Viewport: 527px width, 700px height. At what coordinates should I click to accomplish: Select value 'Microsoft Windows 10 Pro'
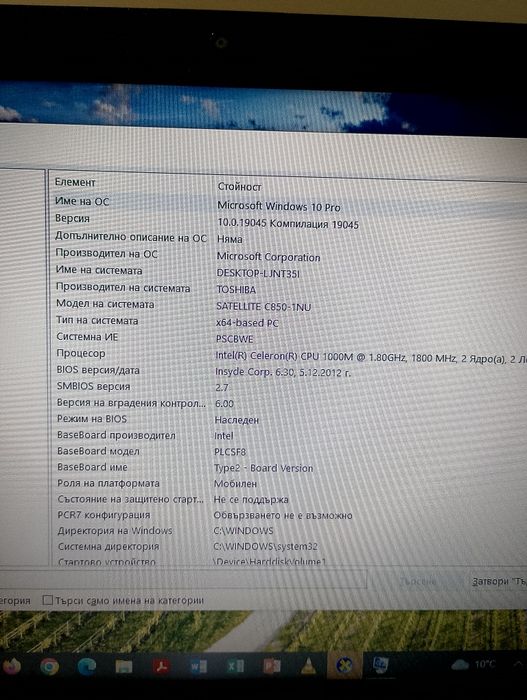(x=279, y=206)
